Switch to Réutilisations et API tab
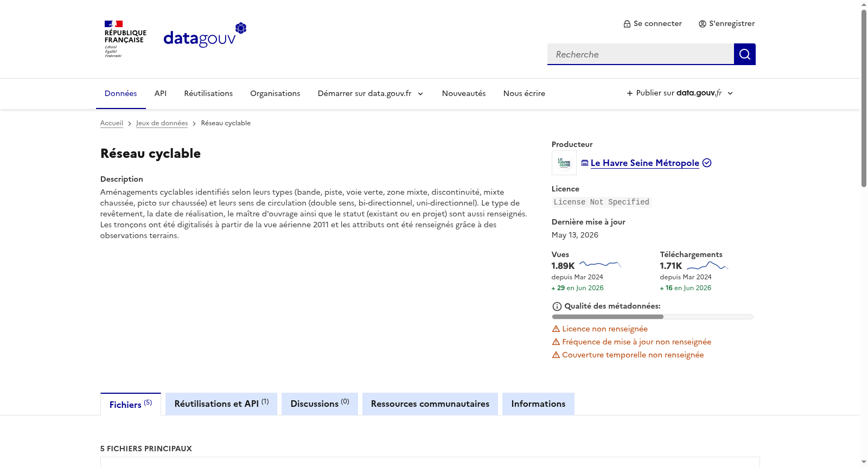The width and height of the screenshot is (868, 467). [221, 404]
